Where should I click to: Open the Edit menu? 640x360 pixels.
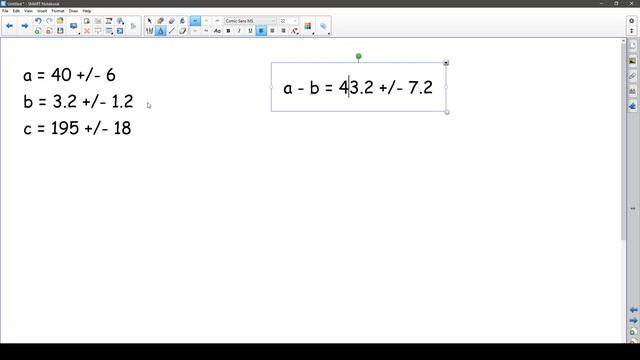pyautogui.click(x=16, y=11)
